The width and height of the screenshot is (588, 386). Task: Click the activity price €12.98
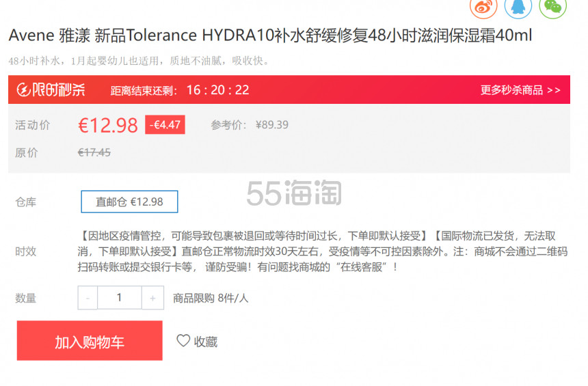[108, 125]
